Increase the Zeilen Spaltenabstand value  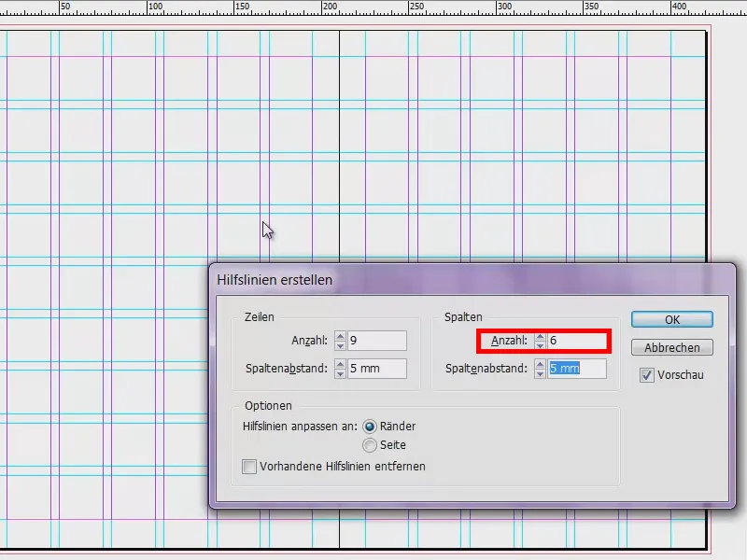(340, 364)
